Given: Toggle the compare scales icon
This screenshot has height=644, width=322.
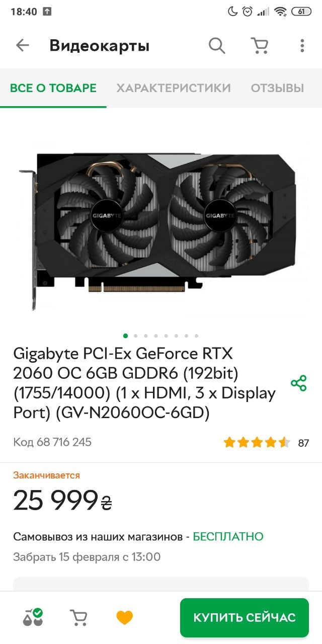Looking at the screenshot, I should tap(33, 617).
